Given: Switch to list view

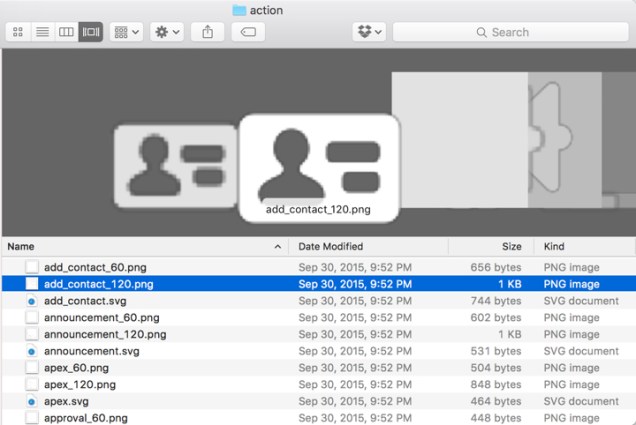Looking at the screenshot, I should pos(43,32).
